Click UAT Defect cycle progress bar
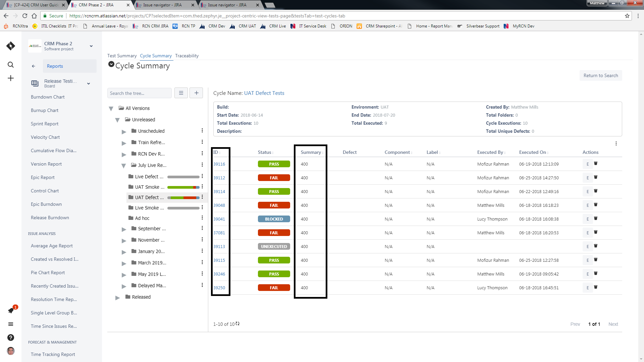The height and width of the screenshot is (362, 644). coord(183,198)
